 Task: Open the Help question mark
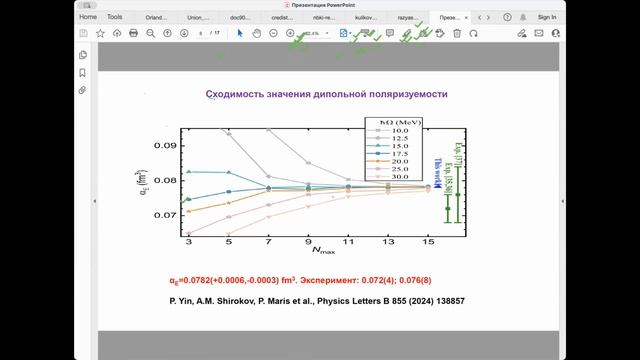pyautogui.click(x=507, y=17)
